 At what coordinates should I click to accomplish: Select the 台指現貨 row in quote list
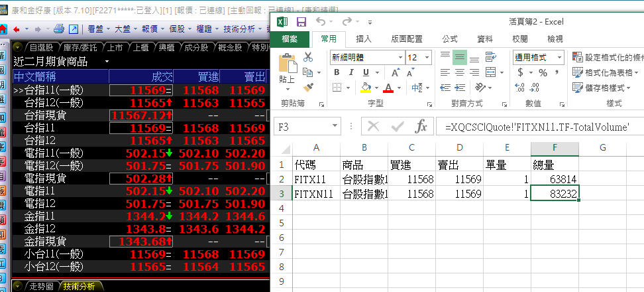pos(140,115)
